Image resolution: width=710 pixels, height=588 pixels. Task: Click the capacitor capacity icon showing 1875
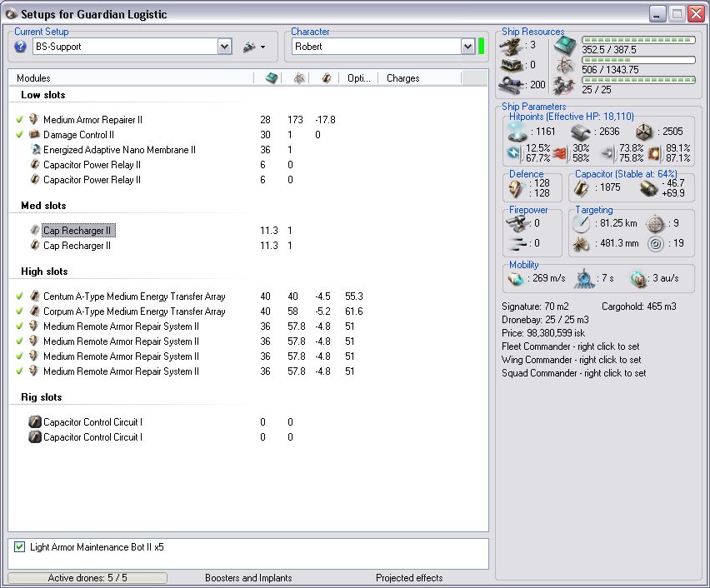point(582,188)
